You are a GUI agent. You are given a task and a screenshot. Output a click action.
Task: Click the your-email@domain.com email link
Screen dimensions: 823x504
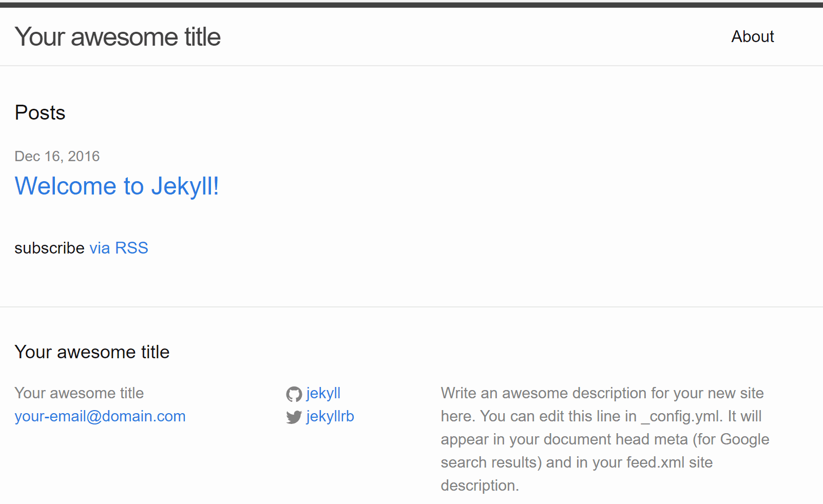(x=100, y=416)
